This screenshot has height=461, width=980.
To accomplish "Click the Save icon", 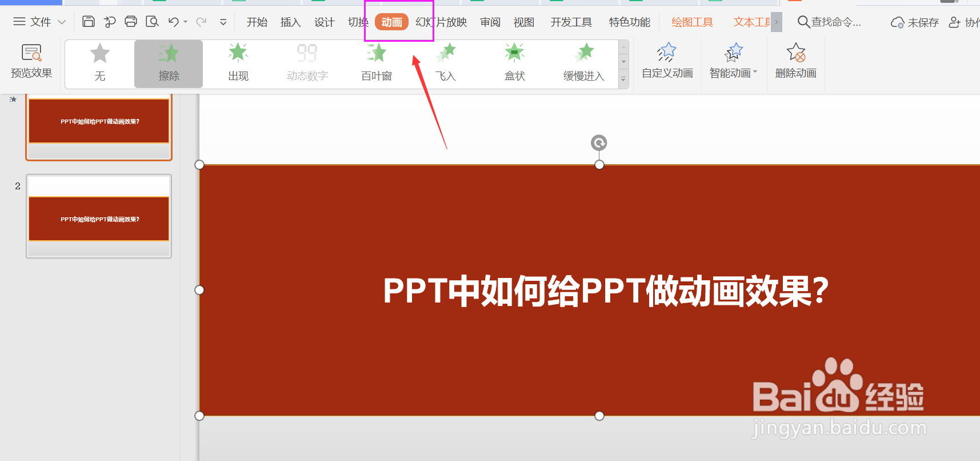I will (x=89, y=22).
